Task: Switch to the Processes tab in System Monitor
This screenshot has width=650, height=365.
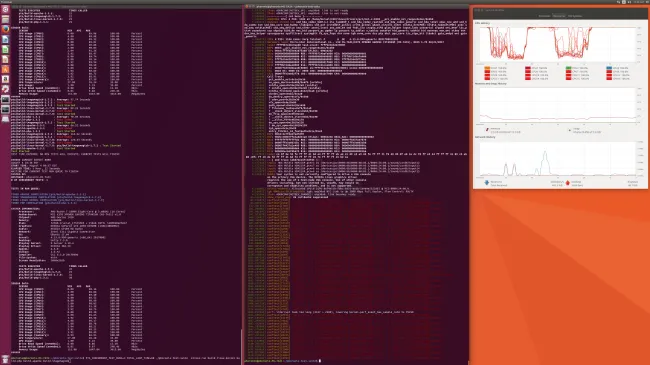Action: point(544,16)
